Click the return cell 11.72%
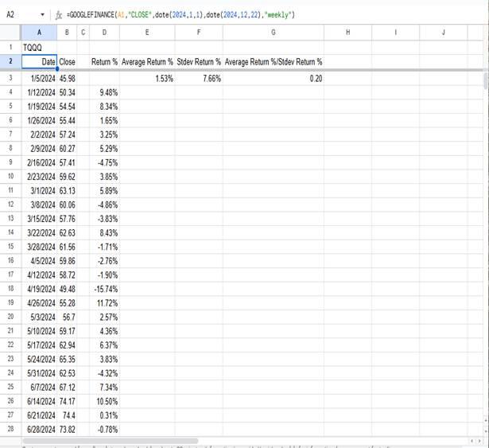Viewport: 489px width, 448px height. point(104,303)
